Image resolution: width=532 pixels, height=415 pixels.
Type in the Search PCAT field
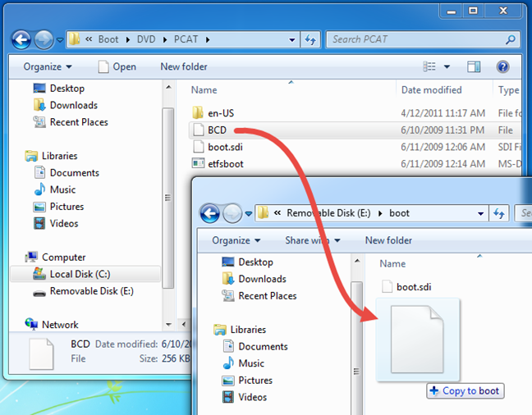coord(419,39)
